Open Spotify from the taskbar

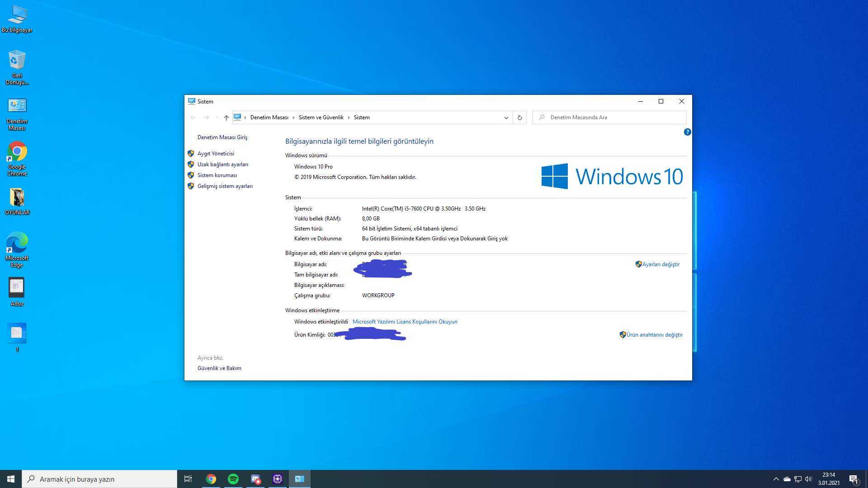(x=233, y=479)
